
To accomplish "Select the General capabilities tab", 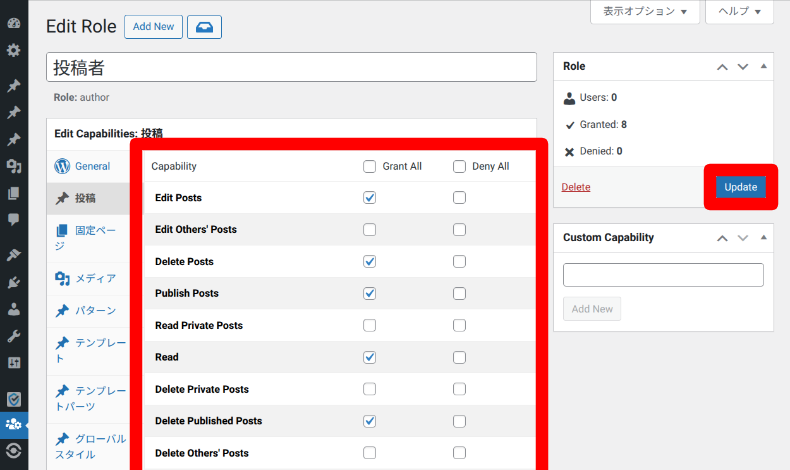I will (92, 166).
